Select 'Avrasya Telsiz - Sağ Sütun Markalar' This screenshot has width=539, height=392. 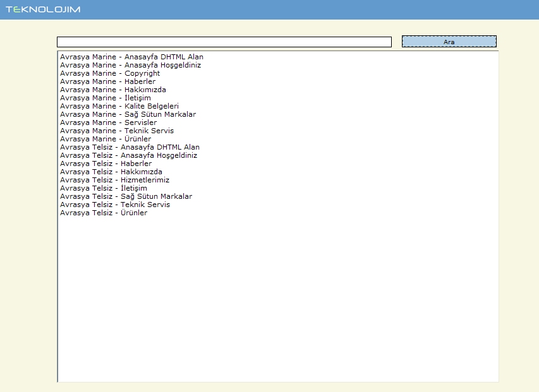point(126,197)
